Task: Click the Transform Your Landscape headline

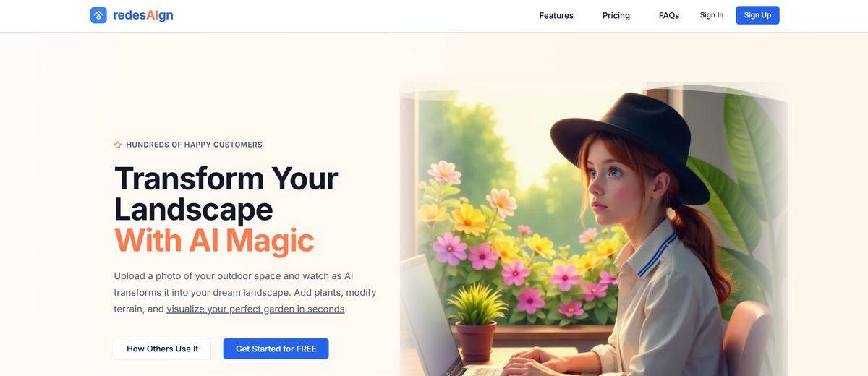Action: 226,193
